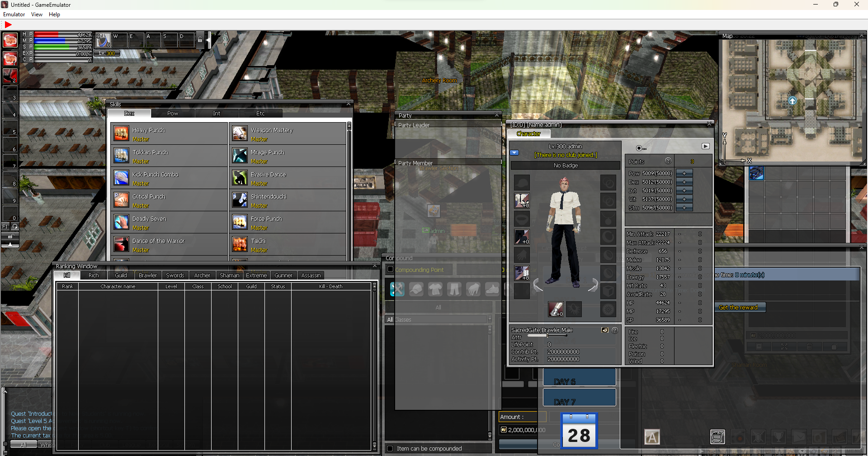Screen dimensions: 868x456
Task: Click the blue arrow marker on the map
Action: click(x=792, y=100)
